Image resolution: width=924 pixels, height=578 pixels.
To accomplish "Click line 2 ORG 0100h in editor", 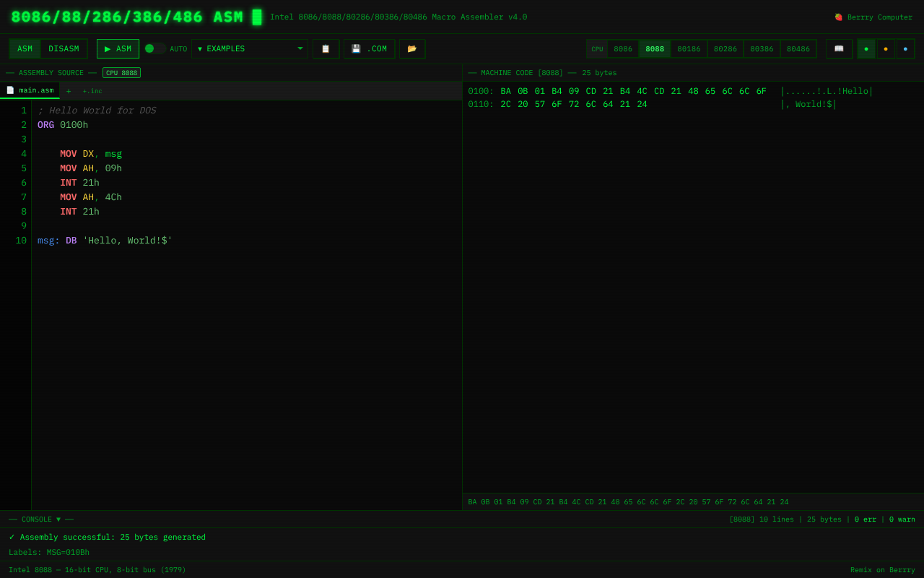I will [63, 125].
